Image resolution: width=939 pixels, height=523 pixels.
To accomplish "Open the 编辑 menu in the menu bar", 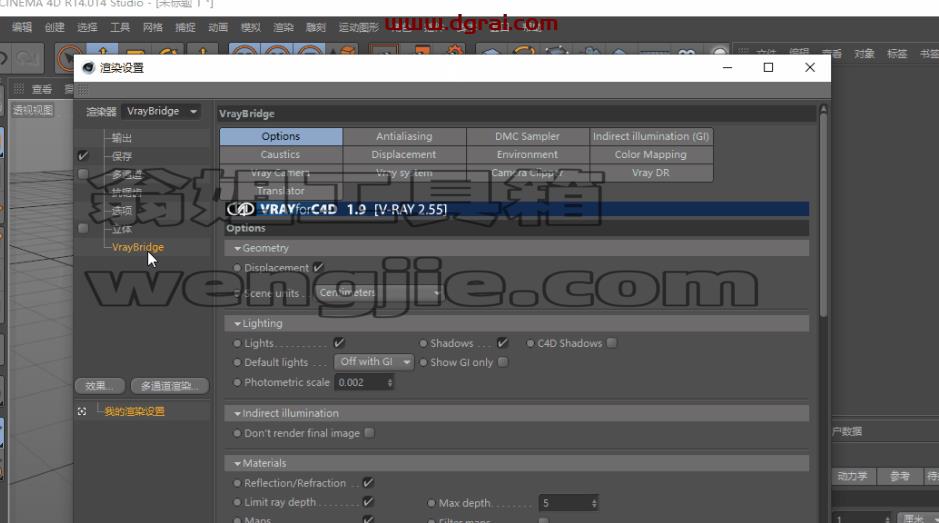I will point(22,27).
